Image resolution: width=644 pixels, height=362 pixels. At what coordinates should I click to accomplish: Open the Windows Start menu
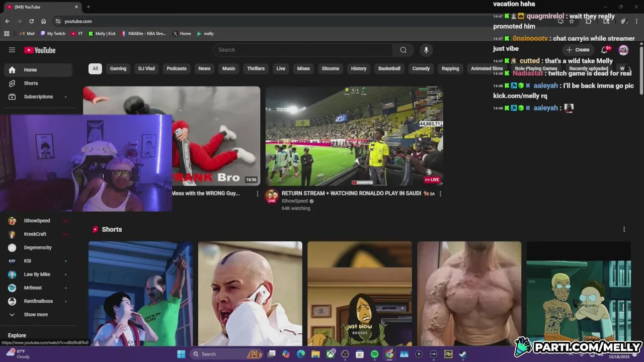pos(181,354)
